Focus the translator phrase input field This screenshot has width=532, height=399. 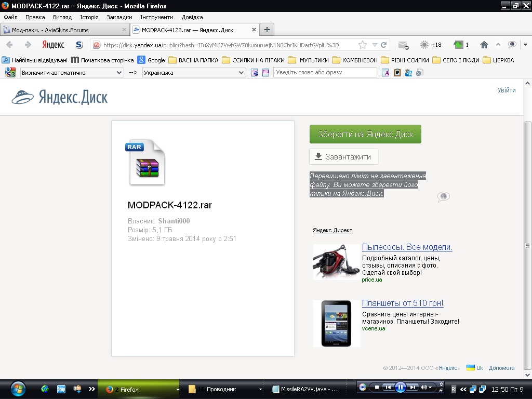pos(325,72)
